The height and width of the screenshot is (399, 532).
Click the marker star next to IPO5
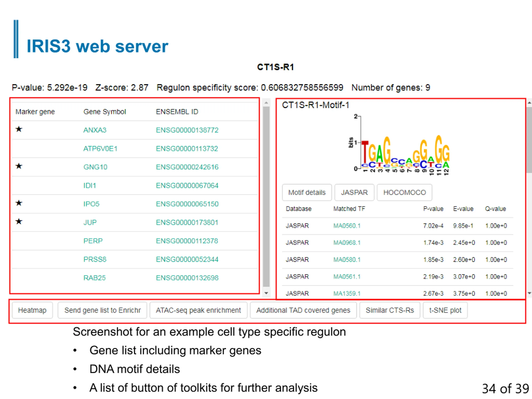click(19, 203)
